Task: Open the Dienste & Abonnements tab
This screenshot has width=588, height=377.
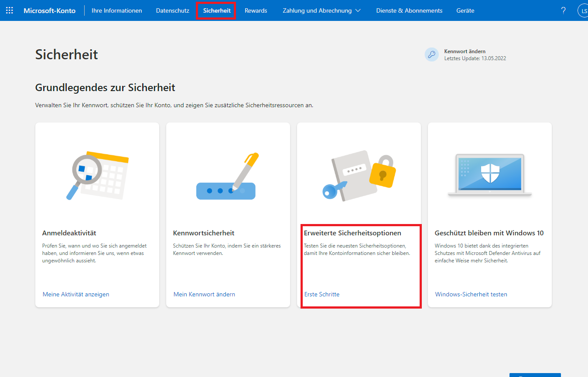Action: pyautogui.click(x=409, y=10)
